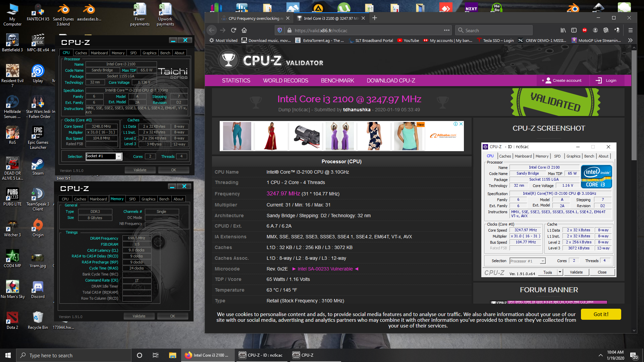
Task: Open page actions three-dot menu
Action: [x=447, y=30]
